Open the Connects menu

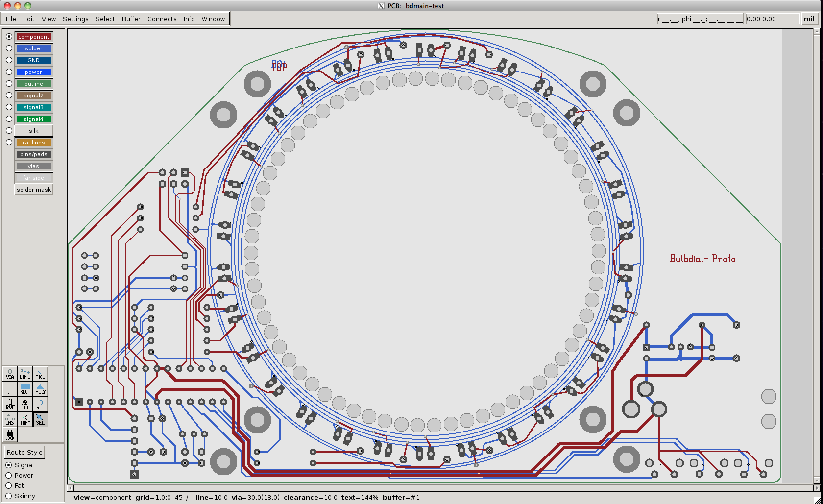pos(162,19)
